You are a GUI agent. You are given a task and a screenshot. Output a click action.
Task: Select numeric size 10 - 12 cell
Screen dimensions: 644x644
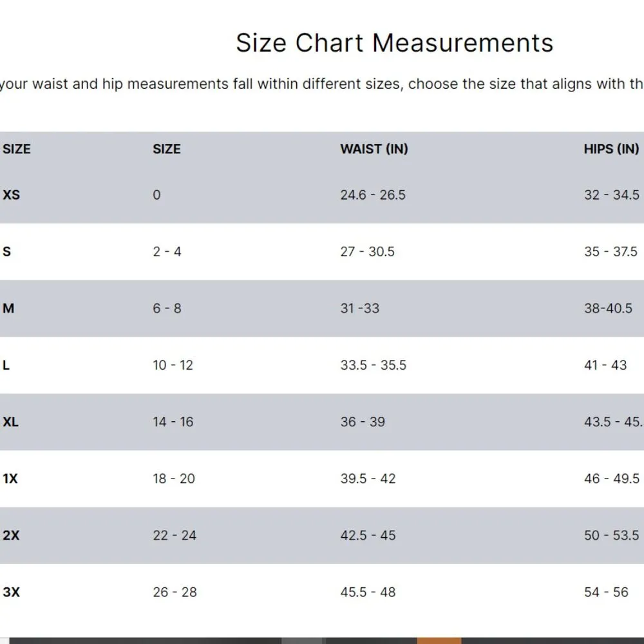173,365
